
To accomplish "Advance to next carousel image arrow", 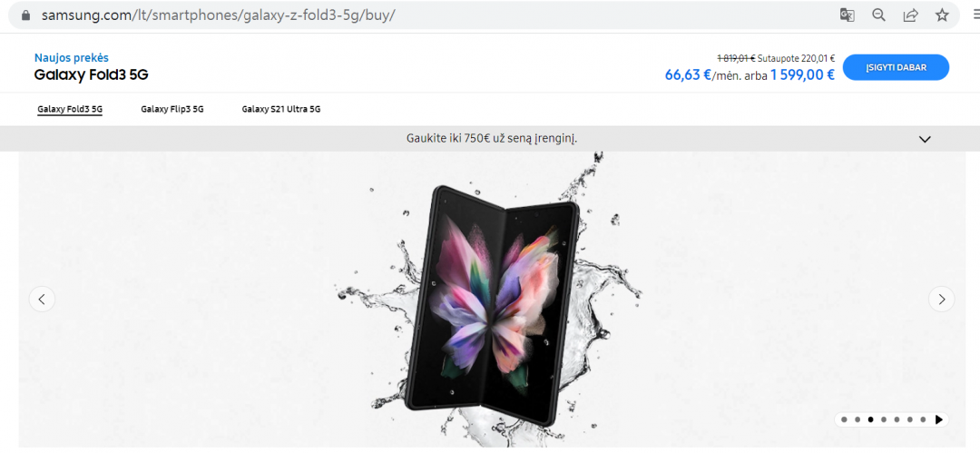I will pos(941,299).
